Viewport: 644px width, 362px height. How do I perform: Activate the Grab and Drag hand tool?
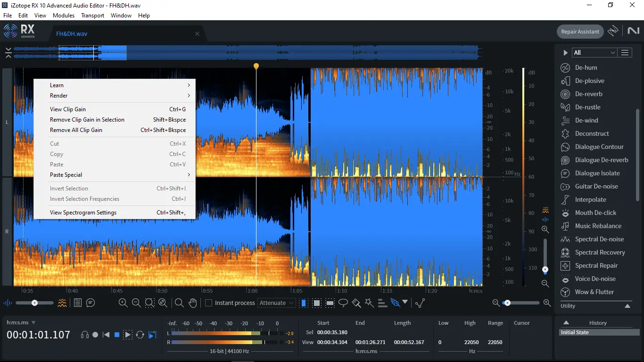click(x=192, y=303)
